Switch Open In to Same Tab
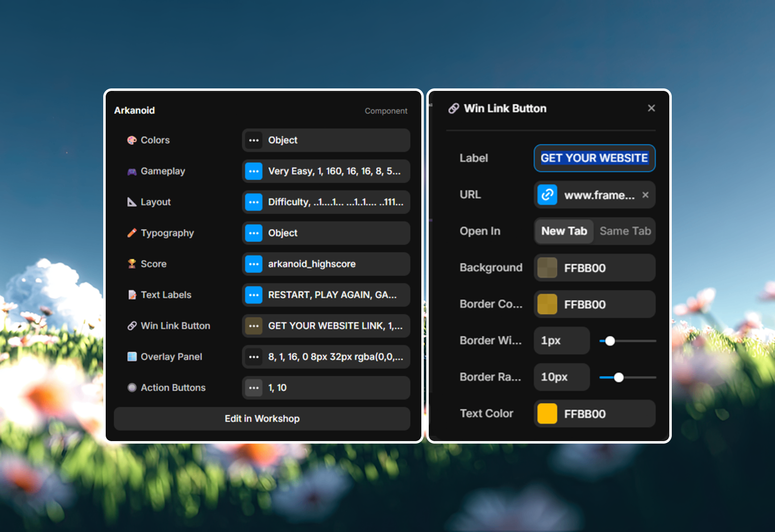Image resolution: width=775 pixels, height=532 pixels. (x=625, y=231)
